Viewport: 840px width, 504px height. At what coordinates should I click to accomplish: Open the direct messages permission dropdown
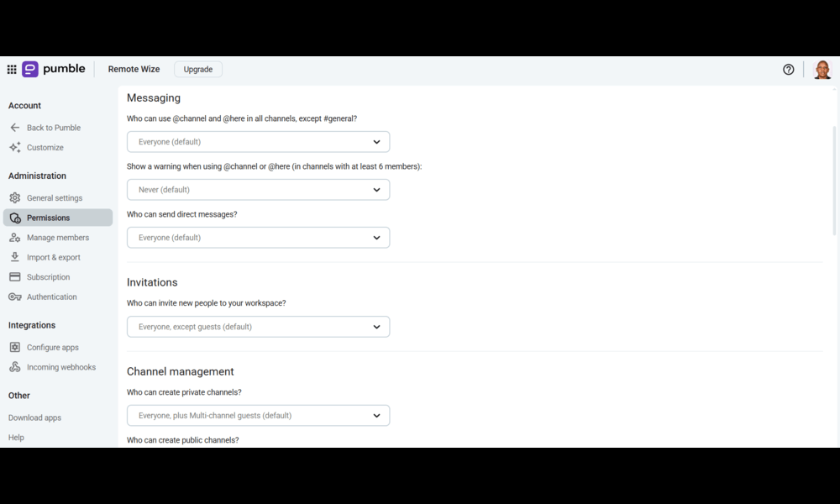258,237
